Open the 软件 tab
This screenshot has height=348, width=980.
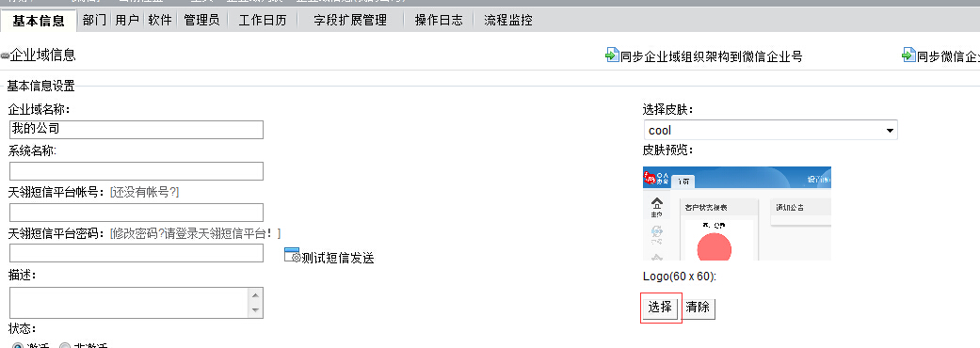coord(160,20)
